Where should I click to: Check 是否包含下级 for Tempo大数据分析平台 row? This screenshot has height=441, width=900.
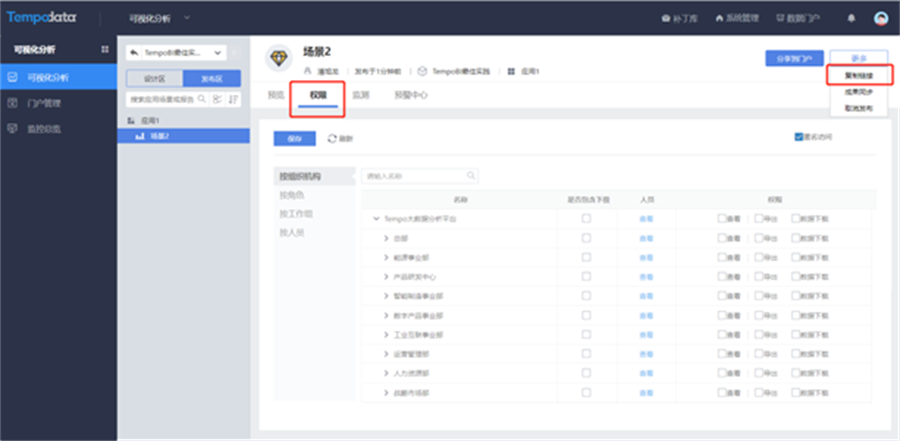[586, 218]
